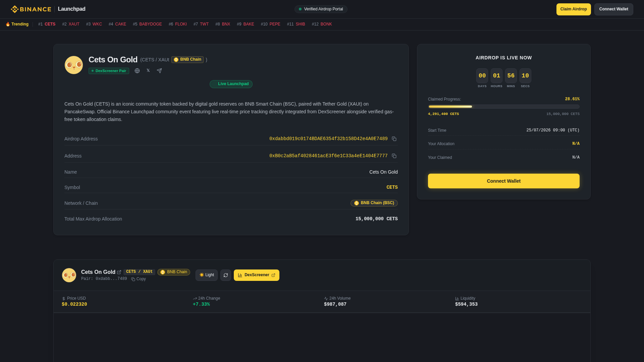Click the Price USD value $0.022320

(x=74, y=304)
